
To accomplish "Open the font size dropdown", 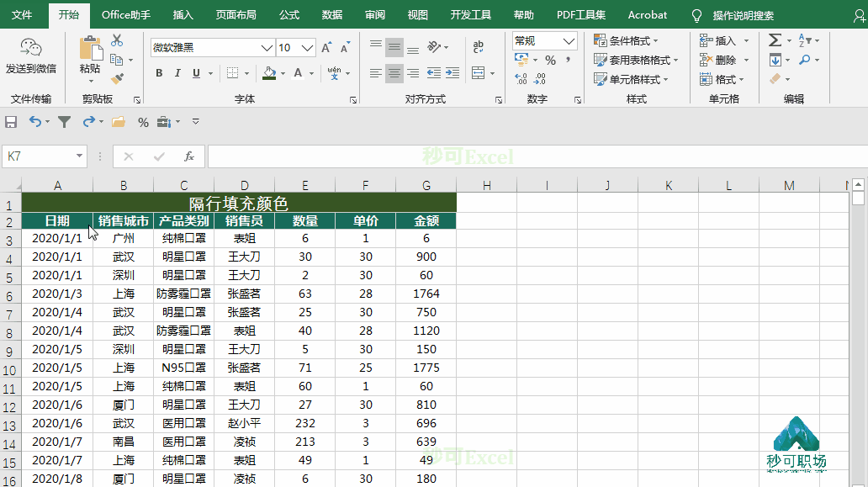I will (x=308, y=48).
